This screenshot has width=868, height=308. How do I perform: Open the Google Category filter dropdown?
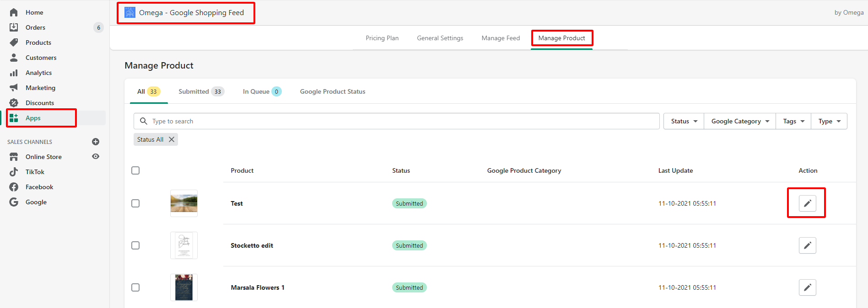click(740, 121)
